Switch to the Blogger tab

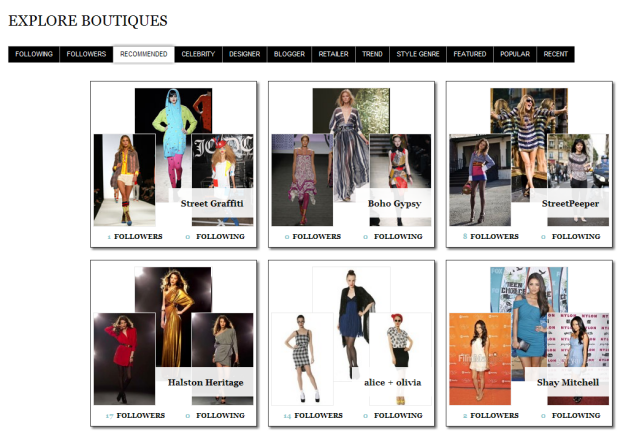click(289, 54)
